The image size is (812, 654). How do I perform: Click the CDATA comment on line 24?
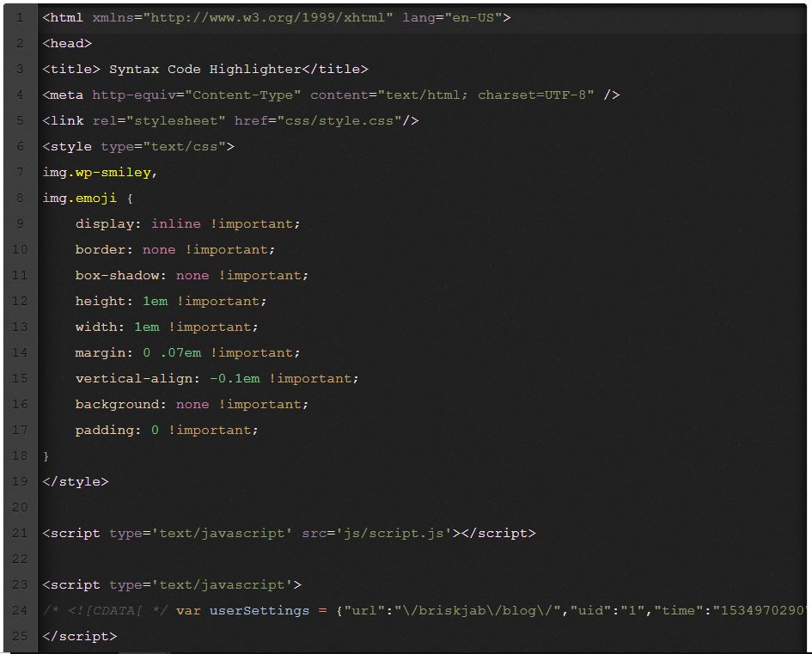point(106,611)
